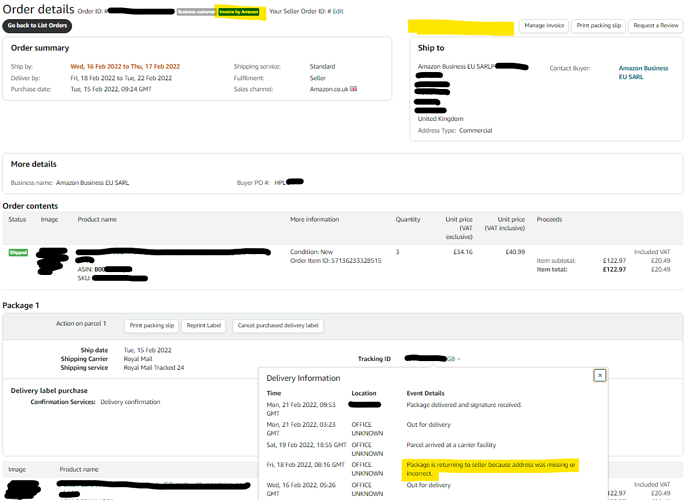The height and width of the screenshot is (500, 688).
Task: Print packing slip from top button row
Action: point(598,25)
